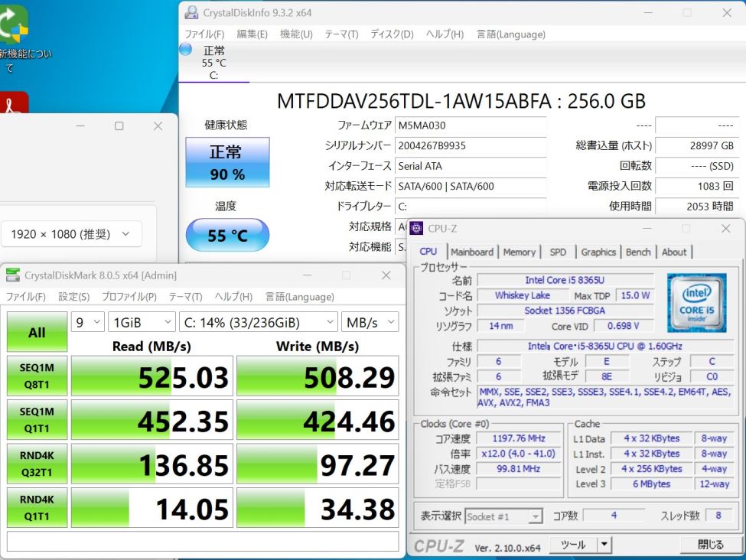Start the RND4K Q32T1 test
Screen dimensions: 746x560
[x=37, y=464]
